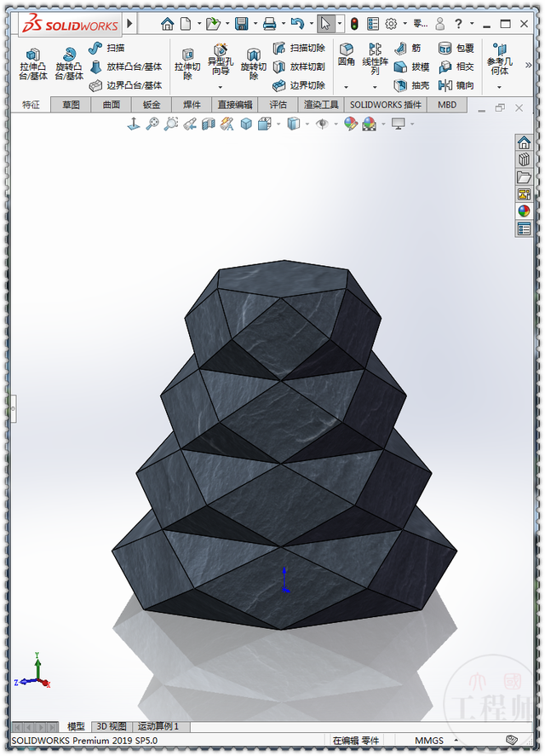Viewport: 545px width, 756px height.
Task: Open an existing file
Action: [213, 24]
